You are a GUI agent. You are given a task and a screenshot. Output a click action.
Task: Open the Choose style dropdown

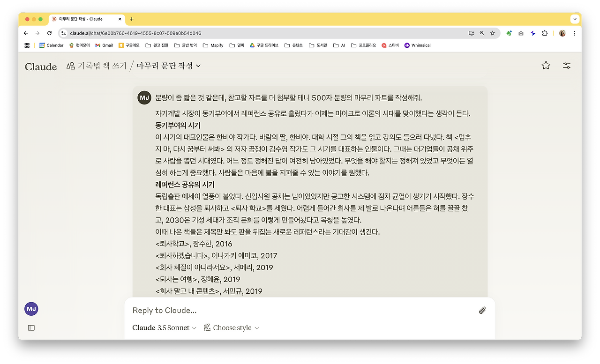click(x=231, y=327)
